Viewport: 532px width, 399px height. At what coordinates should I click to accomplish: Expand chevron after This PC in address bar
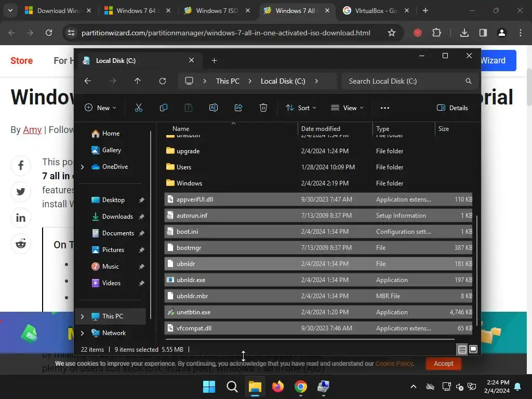[250, 81]
